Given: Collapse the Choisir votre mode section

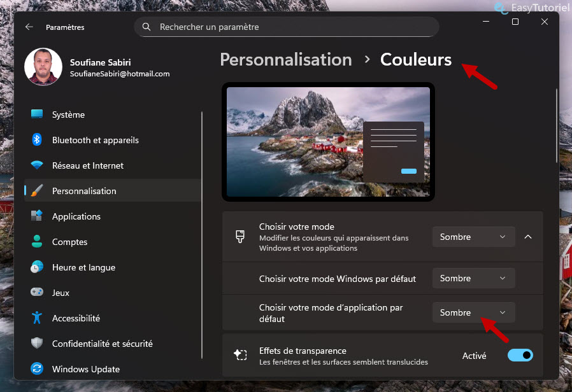Looking at the screenshot, I should click(527, 236).
